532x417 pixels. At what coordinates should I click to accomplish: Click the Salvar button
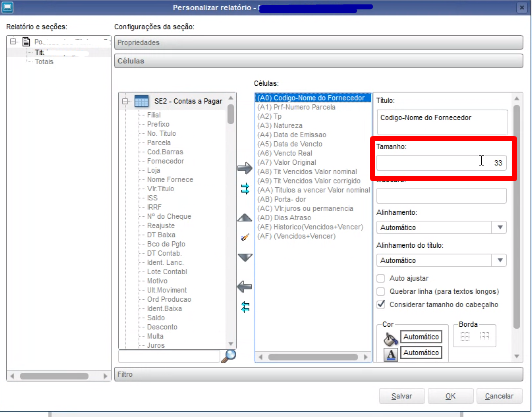[x=402, y=396]
